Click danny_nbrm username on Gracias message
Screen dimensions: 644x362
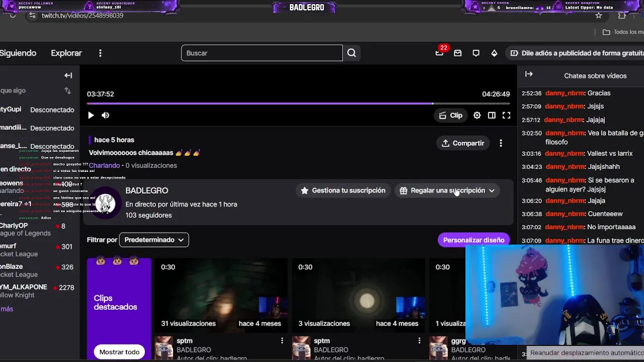[565, 93]
